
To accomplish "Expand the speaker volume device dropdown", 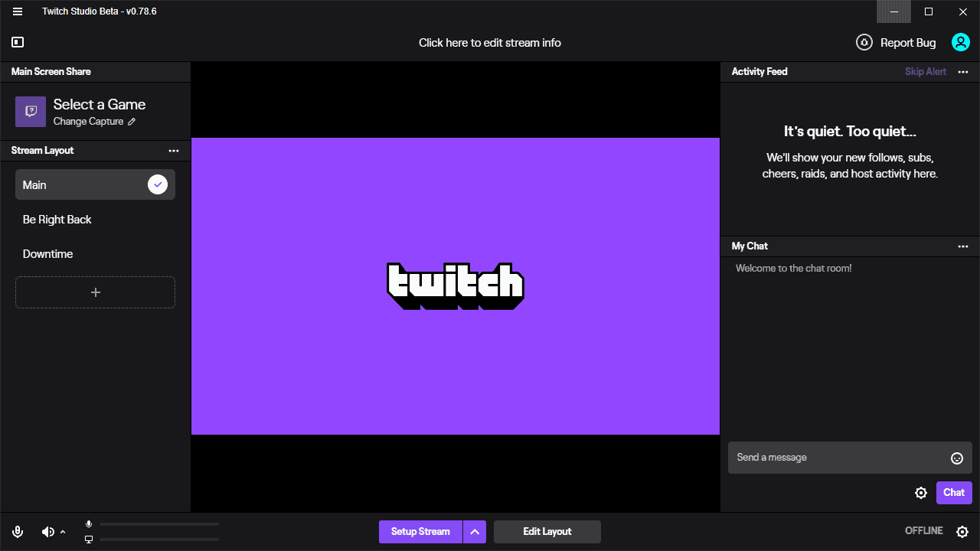I will pos(61,531).
